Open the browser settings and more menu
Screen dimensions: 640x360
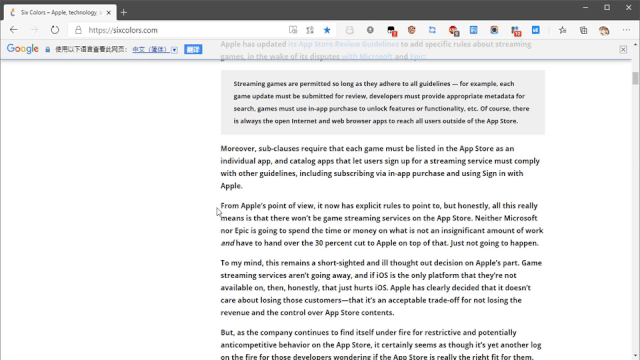point(627,30)
